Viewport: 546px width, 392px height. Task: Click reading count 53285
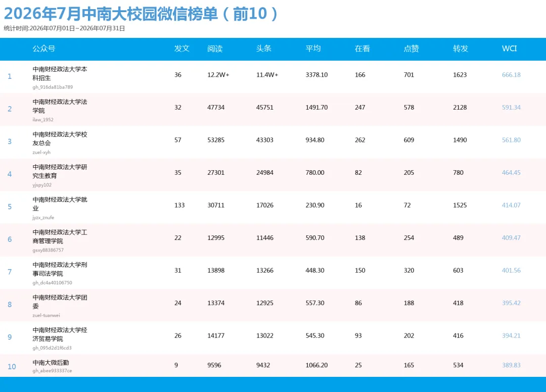(216, 140)
